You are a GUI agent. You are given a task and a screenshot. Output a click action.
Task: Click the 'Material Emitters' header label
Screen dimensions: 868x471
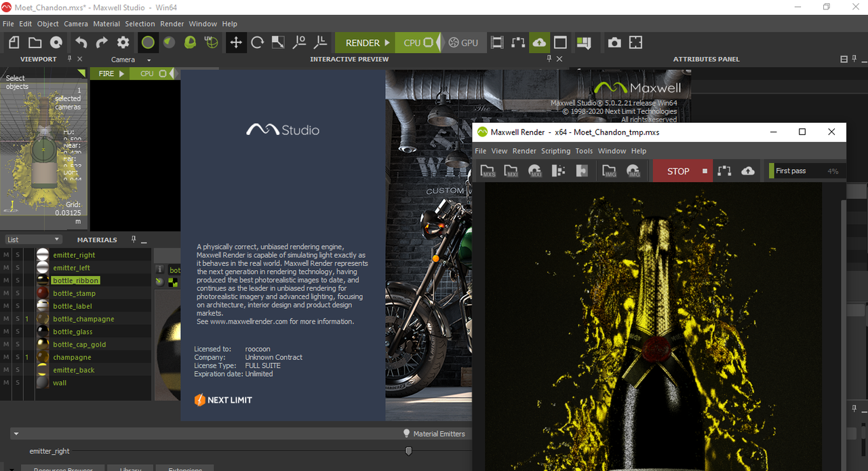coord(439,434)
